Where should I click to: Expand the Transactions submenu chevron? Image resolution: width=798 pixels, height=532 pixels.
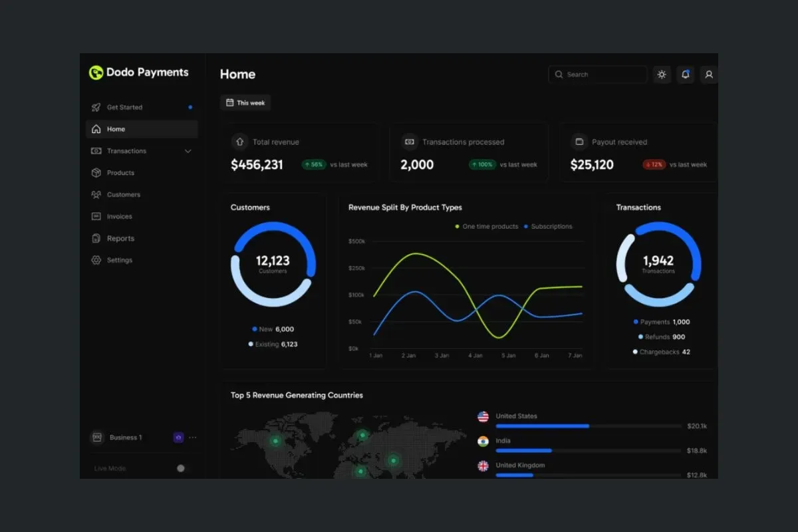click(188, 151)
